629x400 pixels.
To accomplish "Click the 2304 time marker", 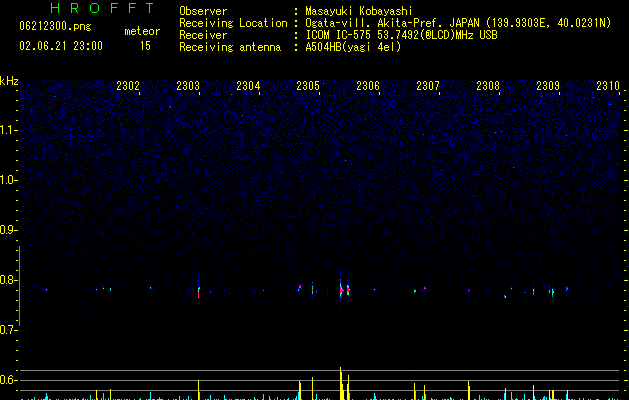I will pyautogui.click(x=248, y=86).
